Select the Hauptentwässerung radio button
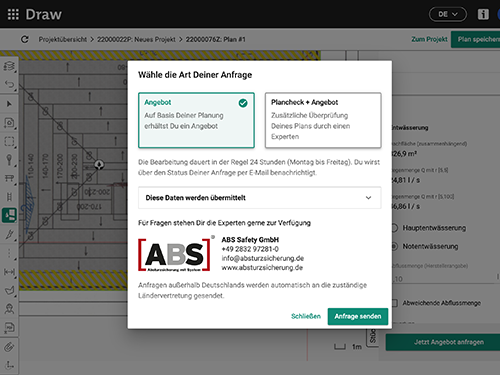Screen dimensions: 500x375 (x=395, y=228)
